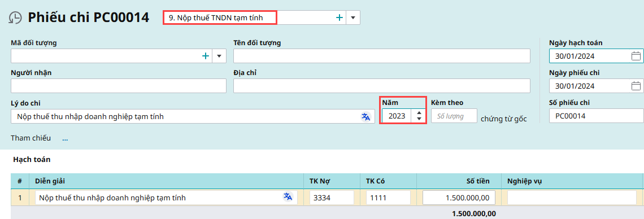Screen dimensions: 644x219
Task: Click the Số tiền cell 1.500.000,00
Action: [x=459, y=198]
